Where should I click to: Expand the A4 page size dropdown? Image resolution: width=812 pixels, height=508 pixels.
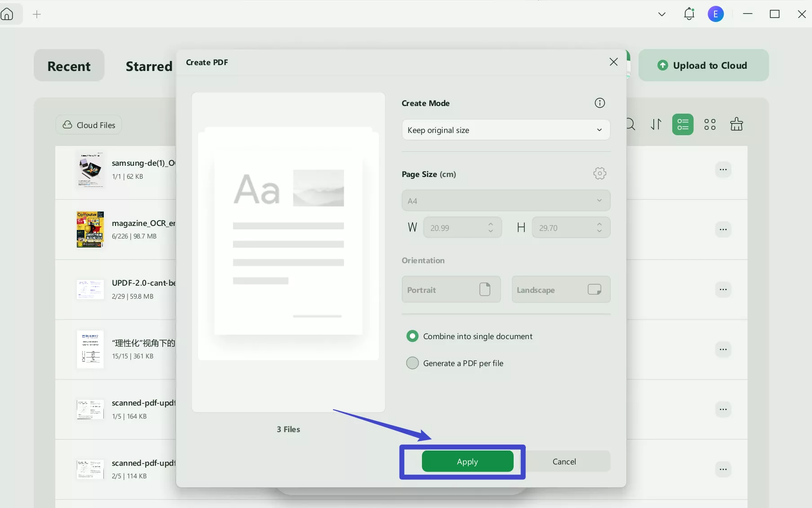506,200
